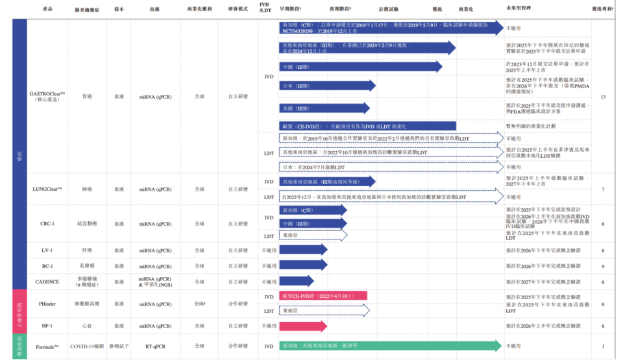Click the 獲批專利 column header

point(602,8)
